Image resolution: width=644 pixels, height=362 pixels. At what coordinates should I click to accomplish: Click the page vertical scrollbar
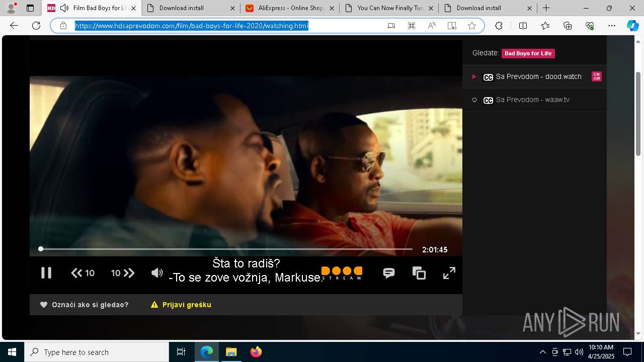(638, 114)
